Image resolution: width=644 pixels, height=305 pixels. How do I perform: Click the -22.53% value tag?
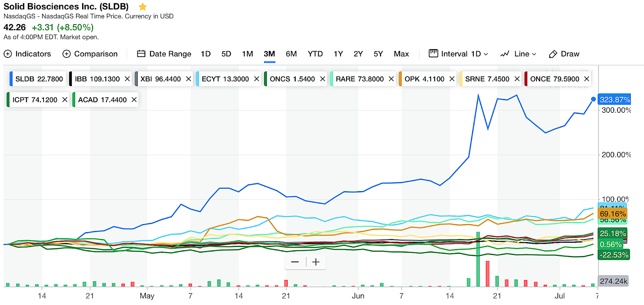pyautogui.click(x=614, y=255)
